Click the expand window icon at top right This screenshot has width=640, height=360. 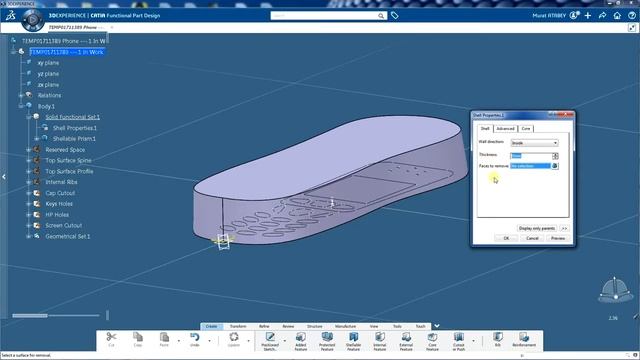(x=632, y=28)
